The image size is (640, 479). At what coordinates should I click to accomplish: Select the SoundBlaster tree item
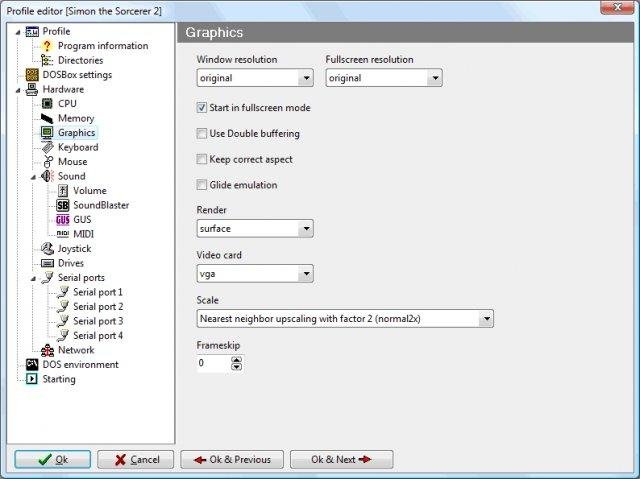[x=101, y=205]
